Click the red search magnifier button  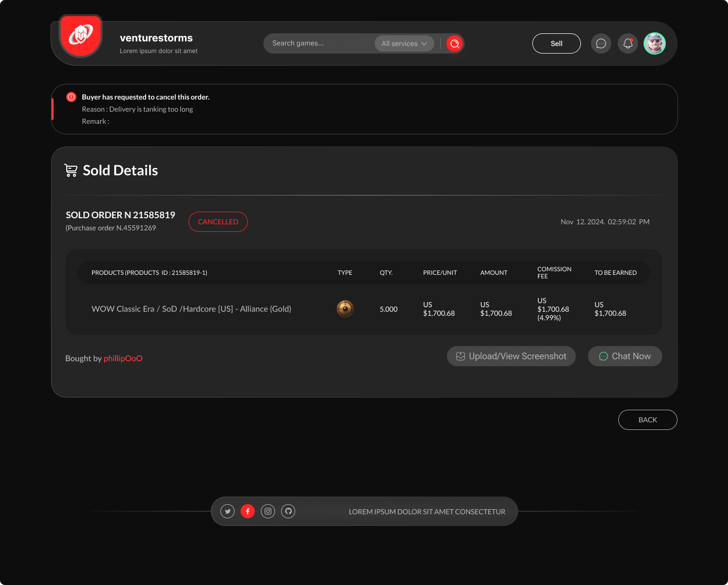[x=454, y=43]
